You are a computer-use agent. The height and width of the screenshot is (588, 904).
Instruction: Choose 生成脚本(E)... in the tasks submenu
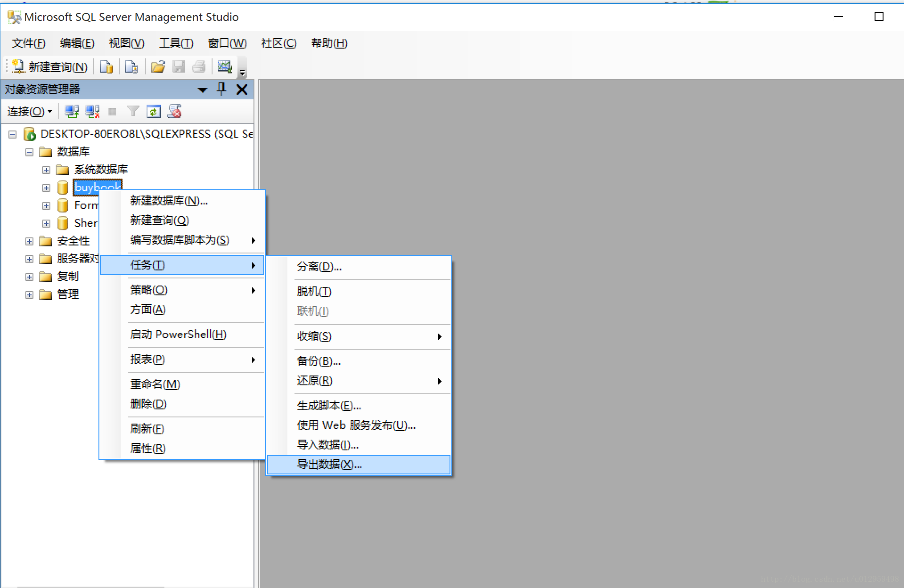point(359,406)
